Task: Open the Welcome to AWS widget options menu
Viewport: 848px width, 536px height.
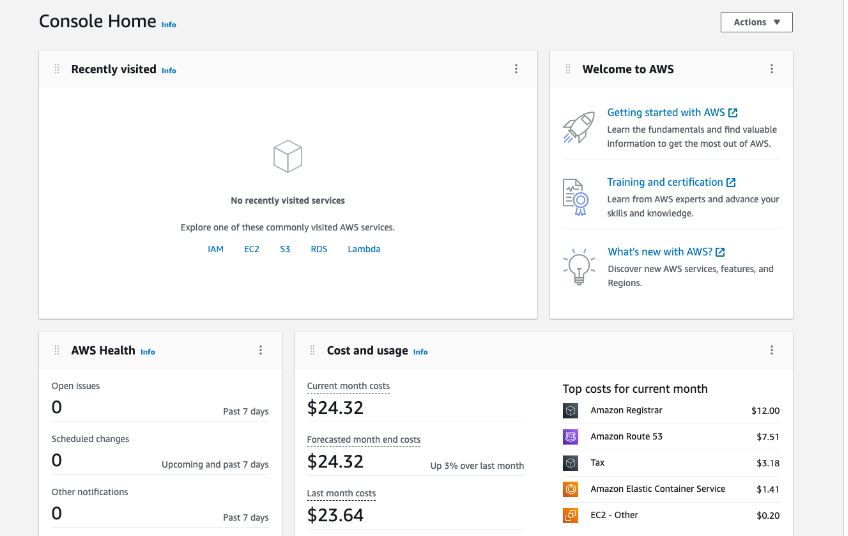Action: 771,69
